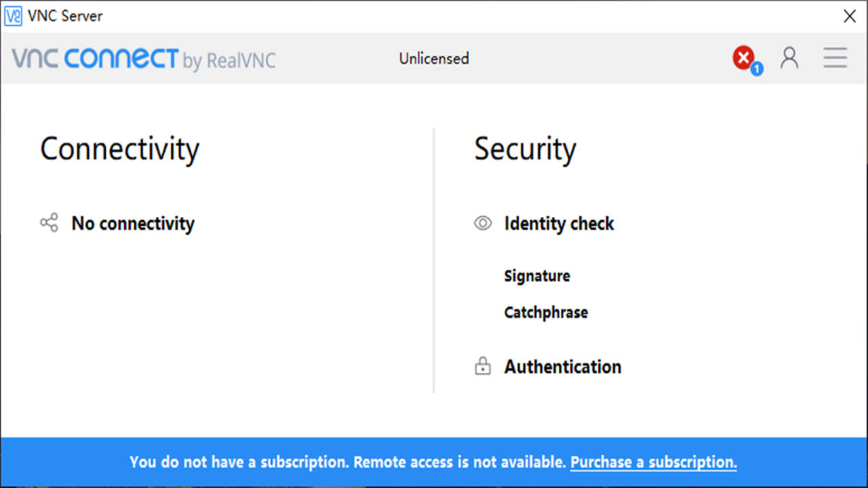
Task: Click the VNC Connect by RealVNC logo
Action: coord(144,60)
